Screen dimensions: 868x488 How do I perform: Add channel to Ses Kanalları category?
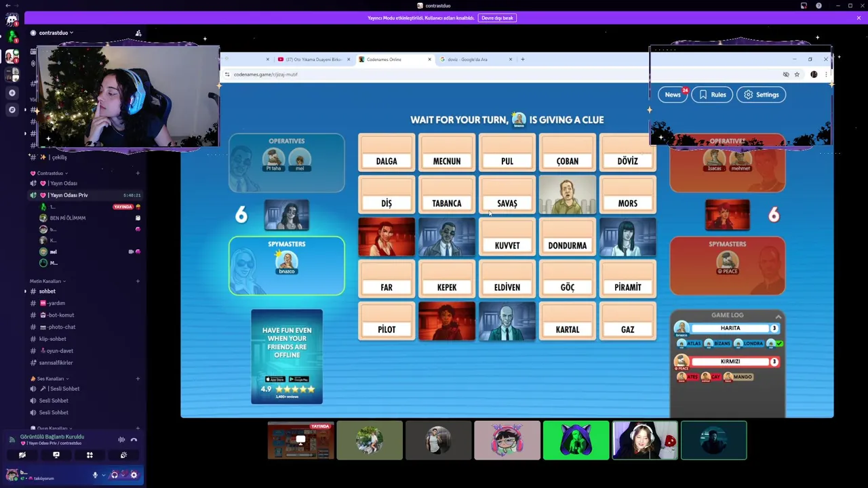tap(138, 378)
